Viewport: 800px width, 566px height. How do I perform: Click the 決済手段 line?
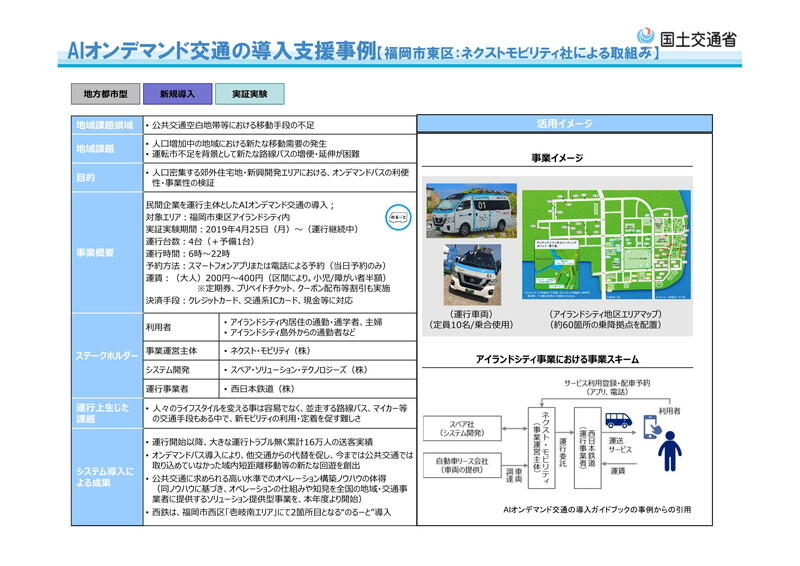tap(249, 301)
